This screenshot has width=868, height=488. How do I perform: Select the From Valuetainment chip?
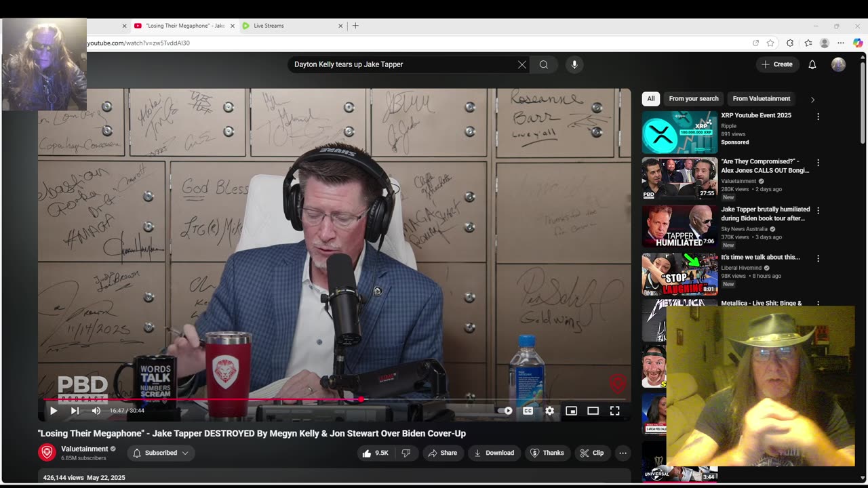click(x=762, y=99)
